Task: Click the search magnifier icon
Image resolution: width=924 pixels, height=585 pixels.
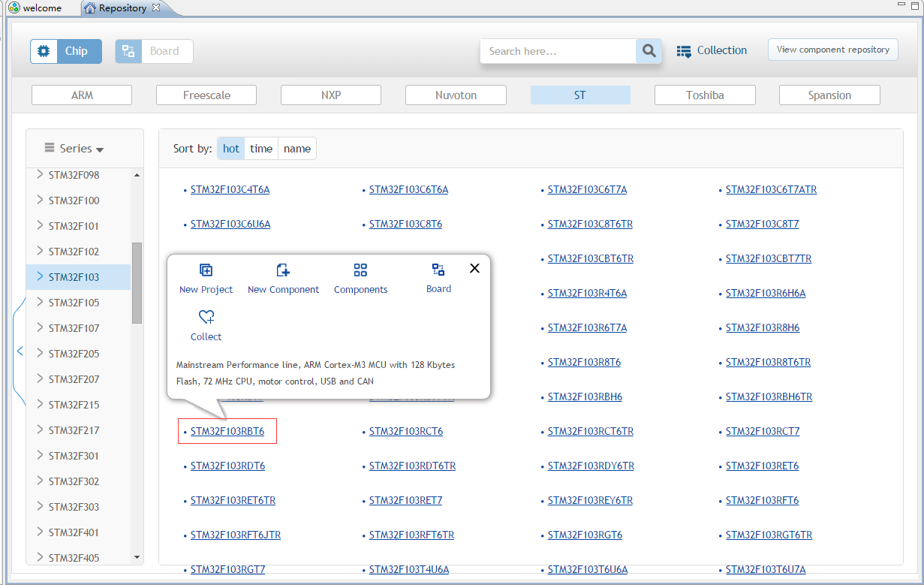Action: [x=649, y=51]
